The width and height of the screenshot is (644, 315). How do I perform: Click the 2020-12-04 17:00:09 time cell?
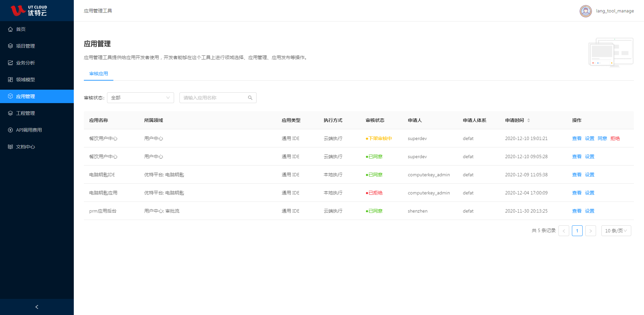(x=526, y=193)
